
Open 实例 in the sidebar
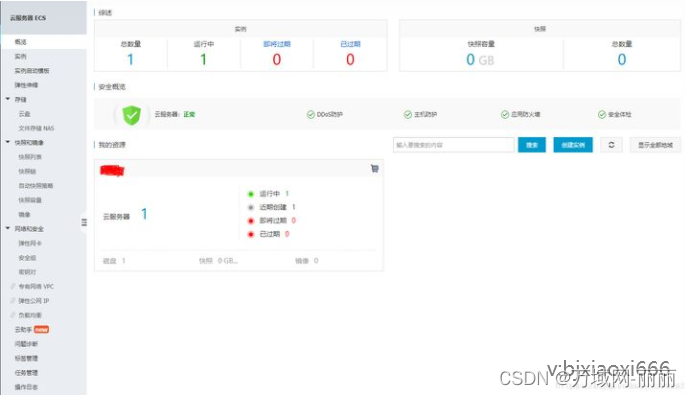pos(20,56)
